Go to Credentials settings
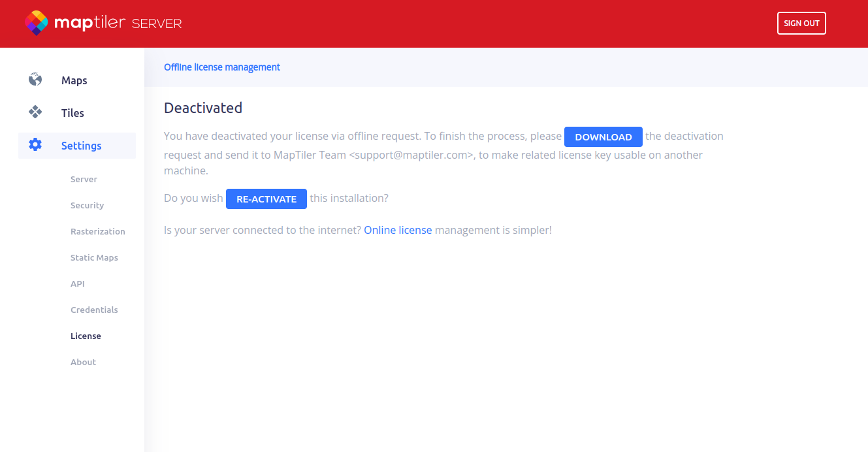868x452 pixels. (x=94, y=310)
